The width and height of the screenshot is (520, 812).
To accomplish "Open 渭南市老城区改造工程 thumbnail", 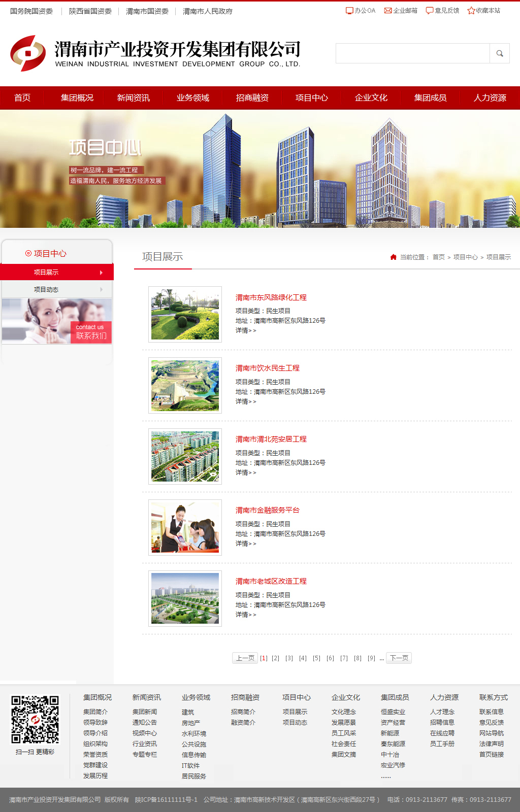I will click(185, 598).
